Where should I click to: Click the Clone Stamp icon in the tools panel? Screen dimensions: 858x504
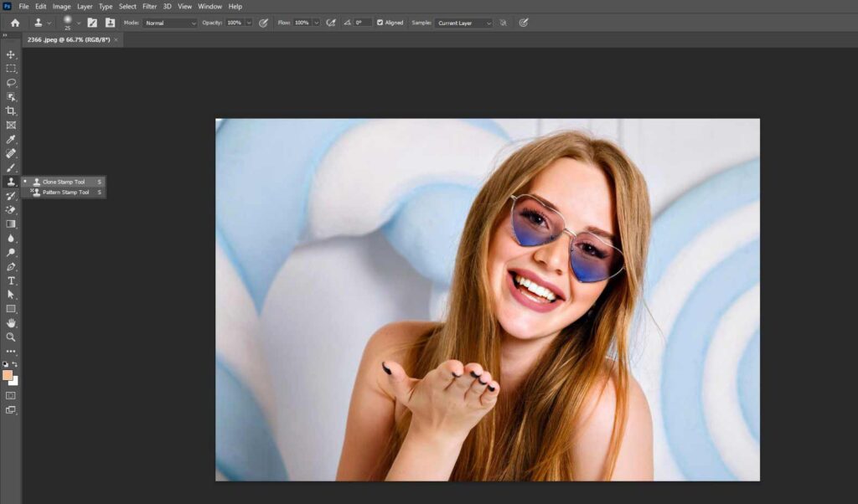tap(10, 182)
